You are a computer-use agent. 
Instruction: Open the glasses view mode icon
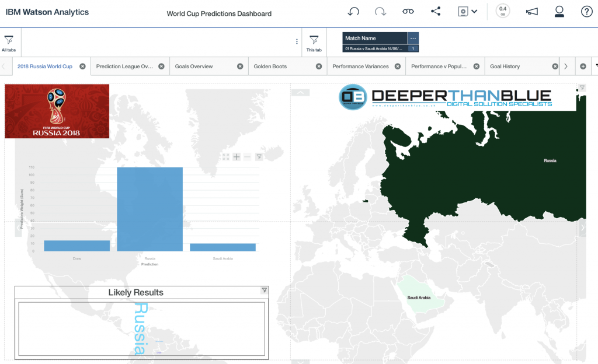pos(408,12)
